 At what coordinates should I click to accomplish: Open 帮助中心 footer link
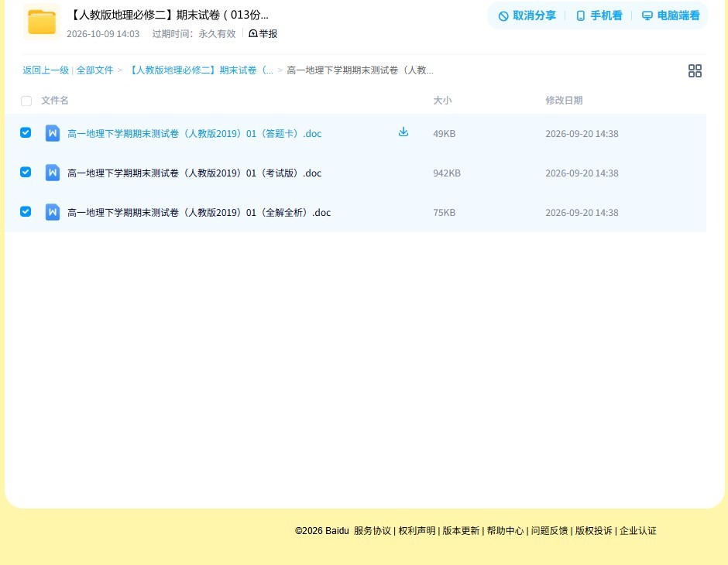tap(505, 530)
